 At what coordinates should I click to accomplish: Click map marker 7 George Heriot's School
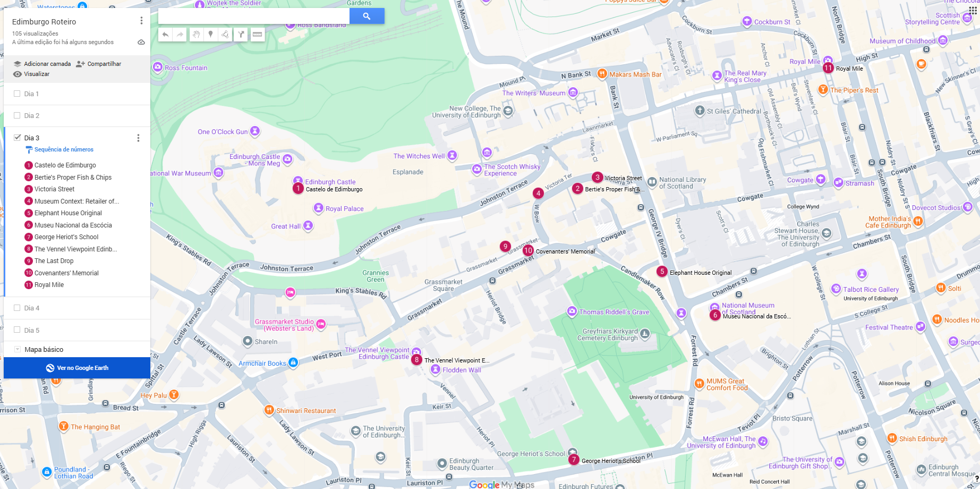pos(574,460)
